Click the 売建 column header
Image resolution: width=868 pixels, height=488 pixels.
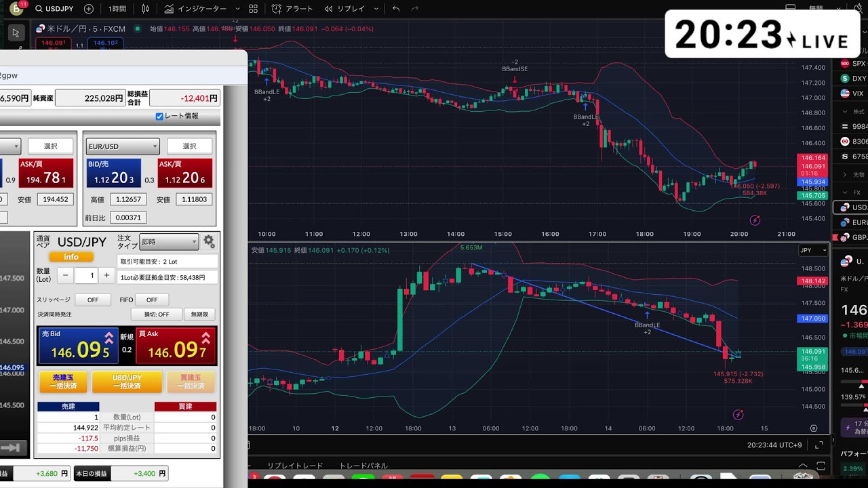(68, 407)
